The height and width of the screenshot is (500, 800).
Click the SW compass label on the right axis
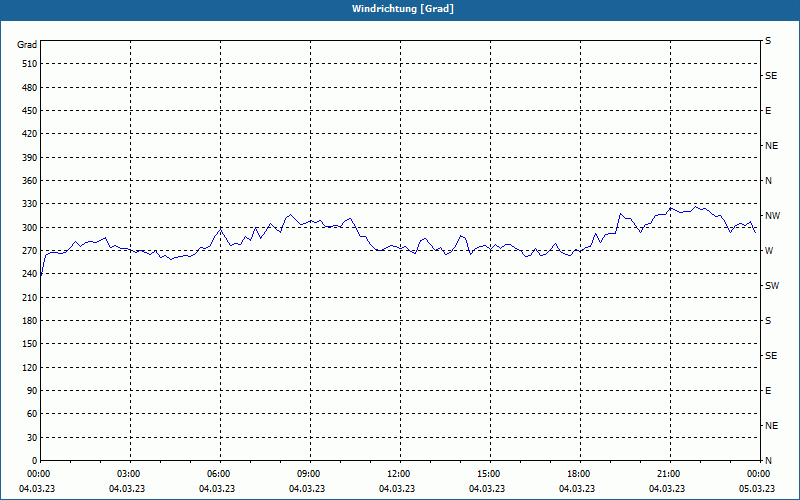tap(772, 286)
